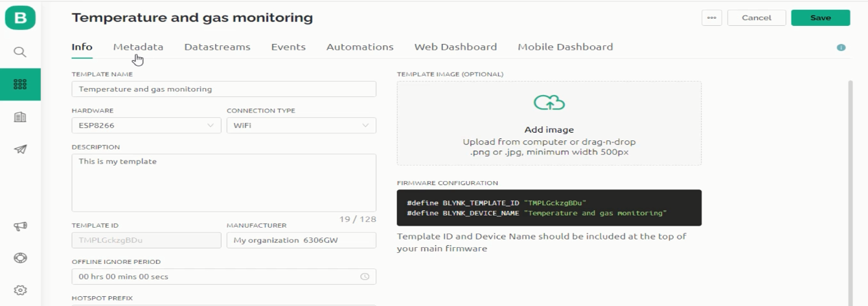Expand the Connection Type WiFi dropdown
This screenshot has height=306, width=868.
point(301,126)
